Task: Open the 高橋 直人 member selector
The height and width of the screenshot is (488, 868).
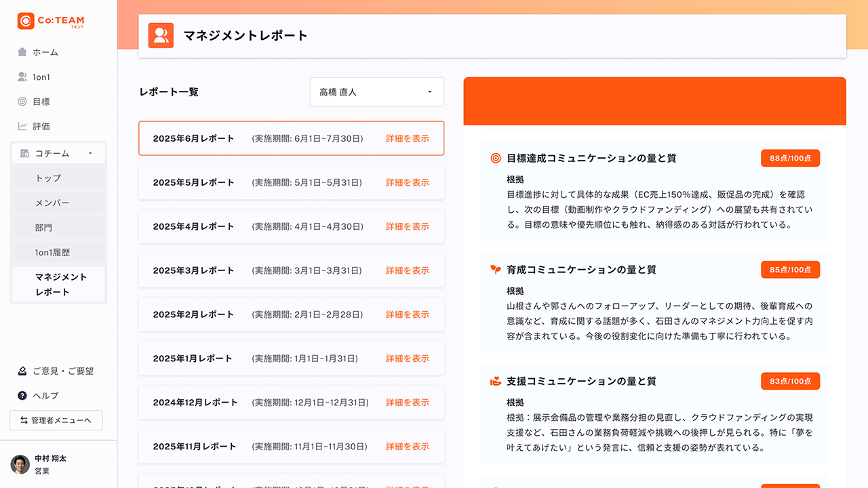Action: 376,91
